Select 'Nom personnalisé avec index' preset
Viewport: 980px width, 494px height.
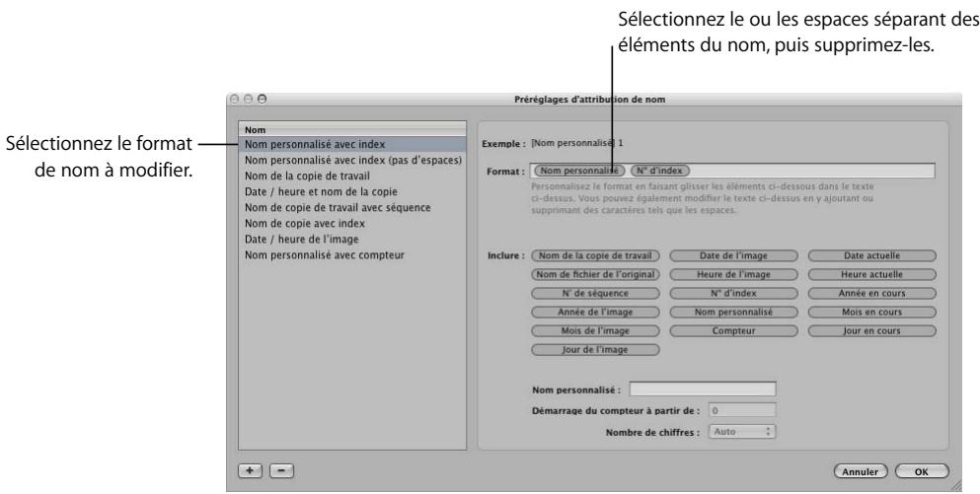[x=352, y=144]
